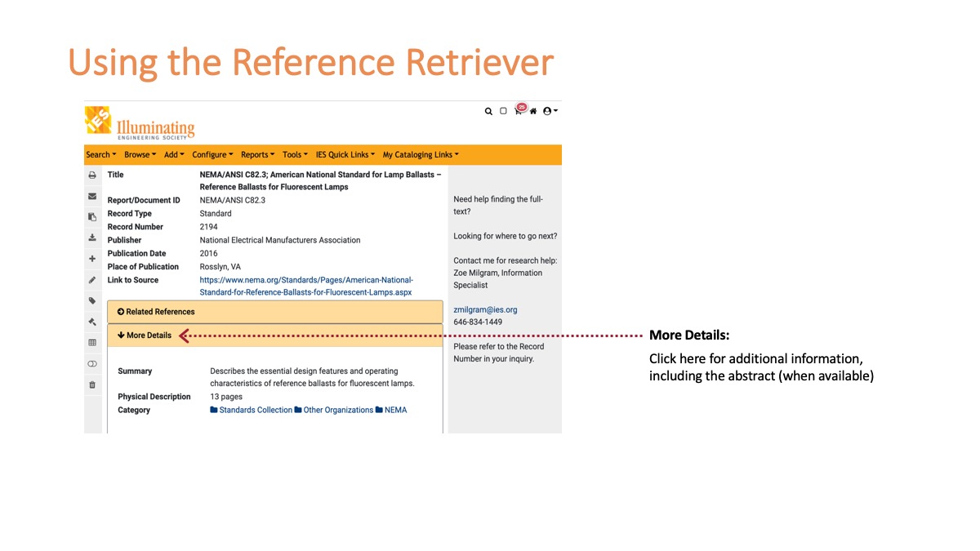Open the Other Organizations category
The height and width of the screenshot is (551, 980).
[333, 410]
